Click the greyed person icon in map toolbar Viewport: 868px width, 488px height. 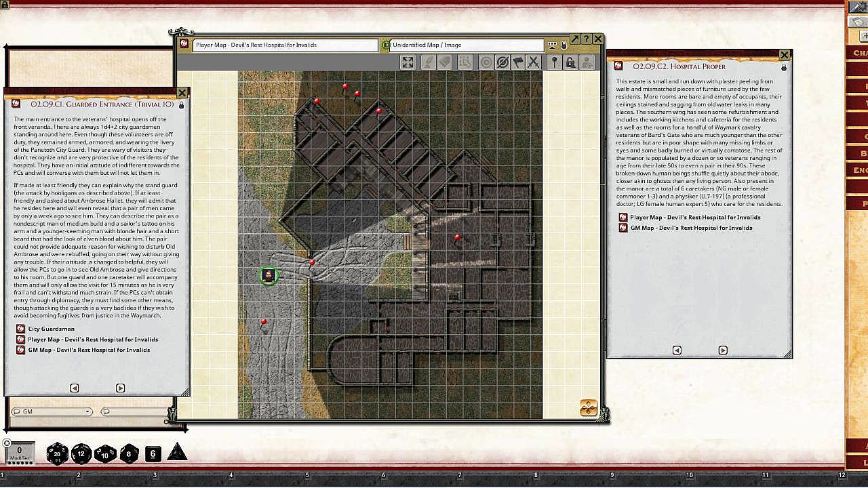pos(587,62)
